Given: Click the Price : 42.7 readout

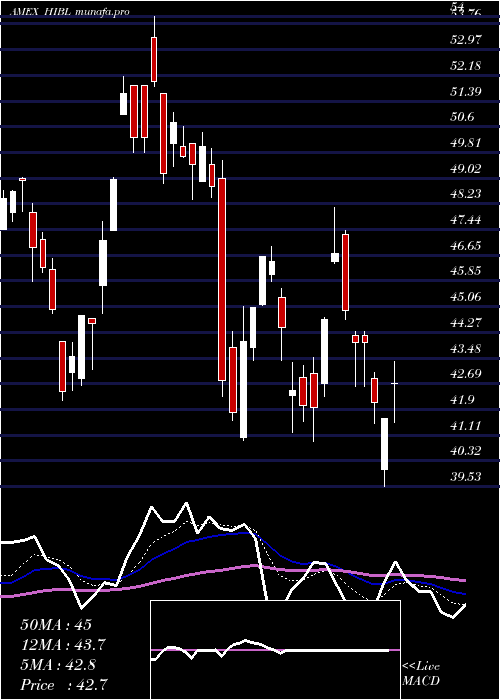Looking at the screenshot, I should [x=63, y=684].
